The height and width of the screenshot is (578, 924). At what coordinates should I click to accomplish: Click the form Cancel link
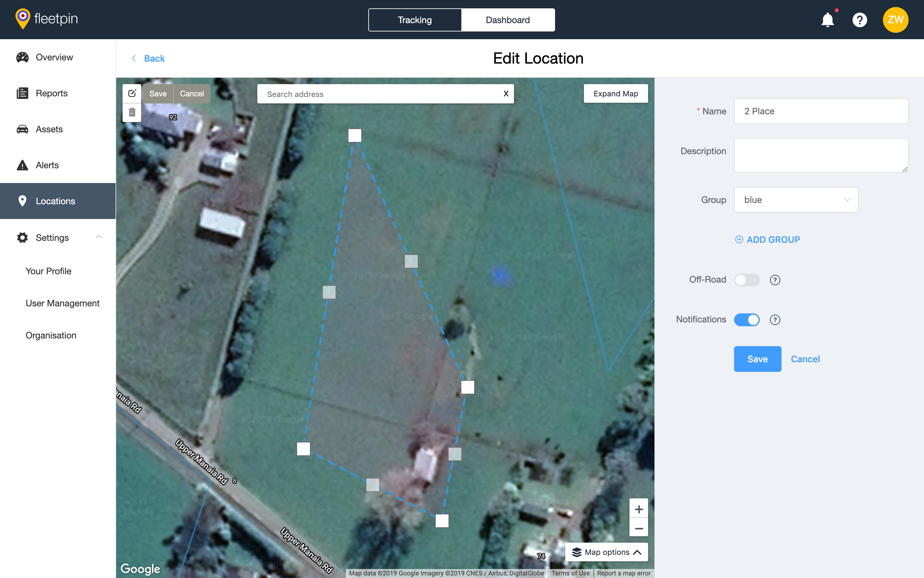click(x=805, y=359)
